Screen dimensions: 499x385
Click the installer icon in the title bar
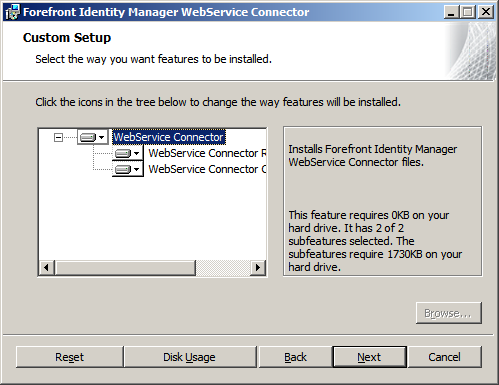[x=12, y=12]
